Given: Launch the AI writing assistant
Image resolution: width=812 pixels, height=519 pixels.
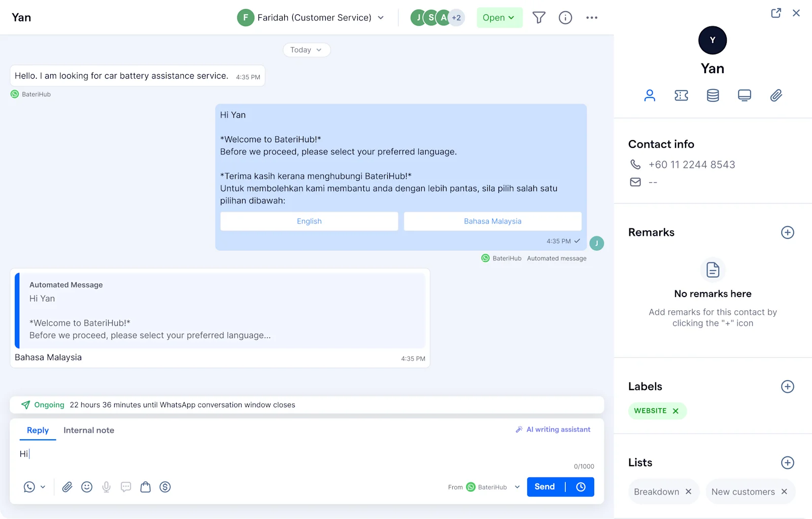Looking at the screenshot, I should (553, 429).
